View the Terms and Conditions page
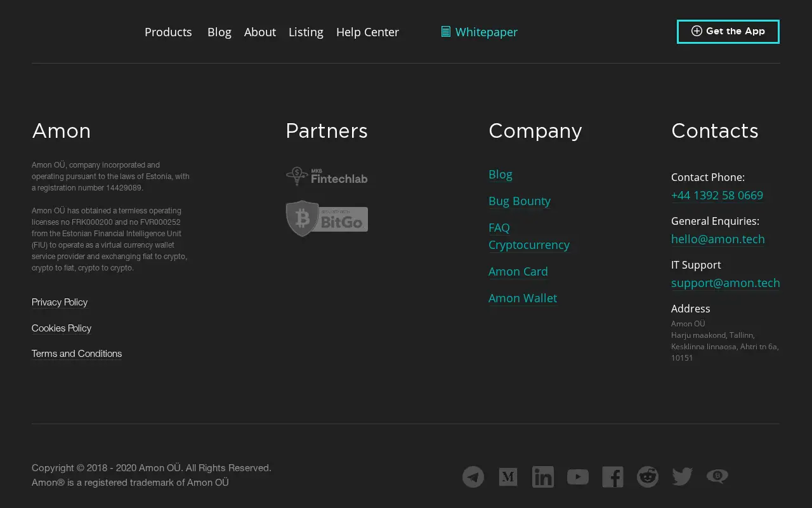Image resolution: width=812 pixels, height=508 pixels. 77,354
